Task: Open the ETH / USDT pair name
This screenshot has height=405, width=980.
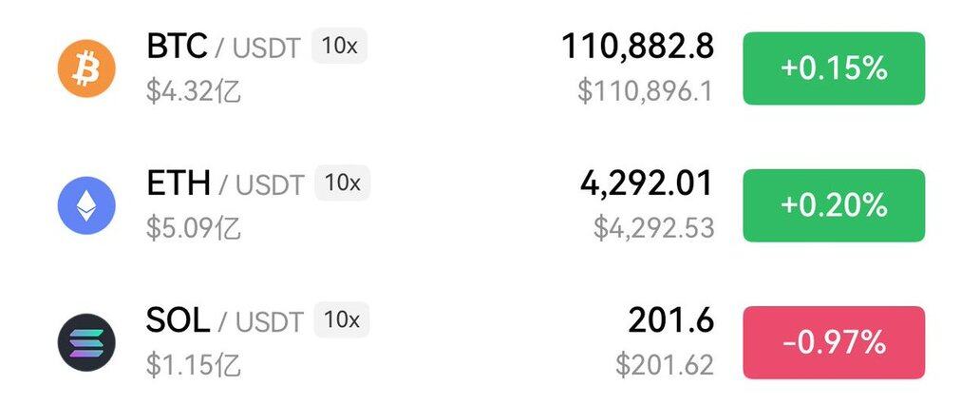Action: coord(225,184)
